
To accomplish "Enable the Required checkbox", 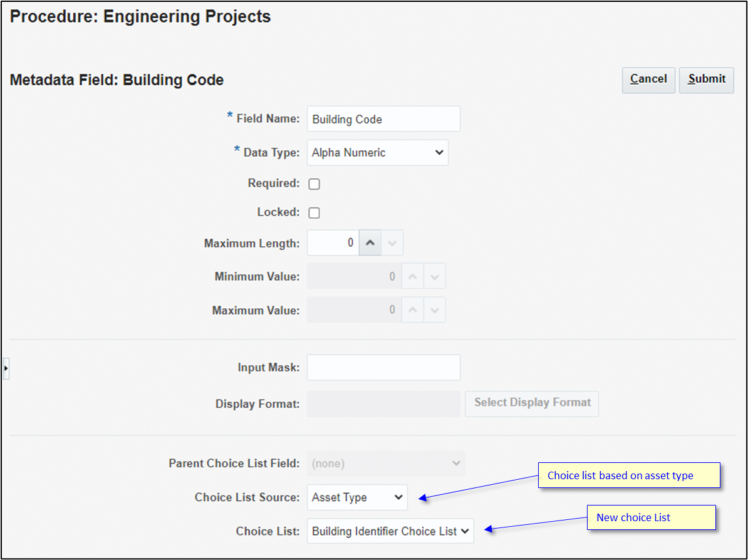I will coord(314,184).
